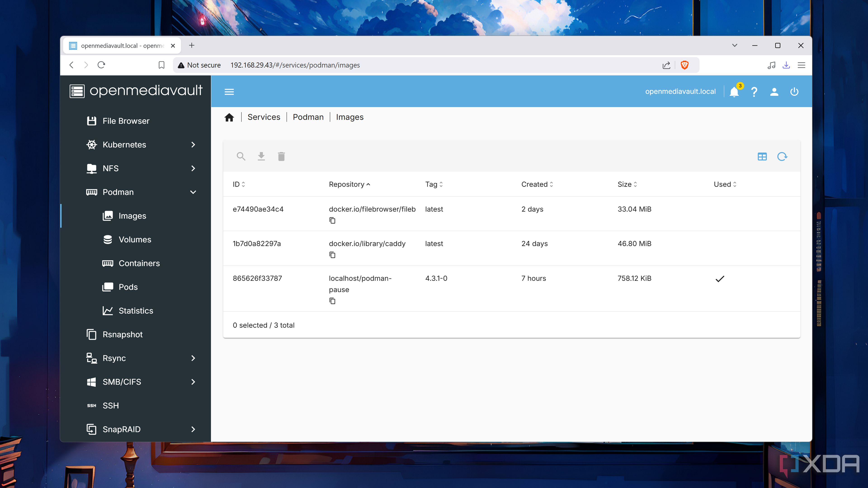Image resolution: width=868 pixels, height=488 pixels.
Task: Open the Statistics menu item
Action: [135, 310]
